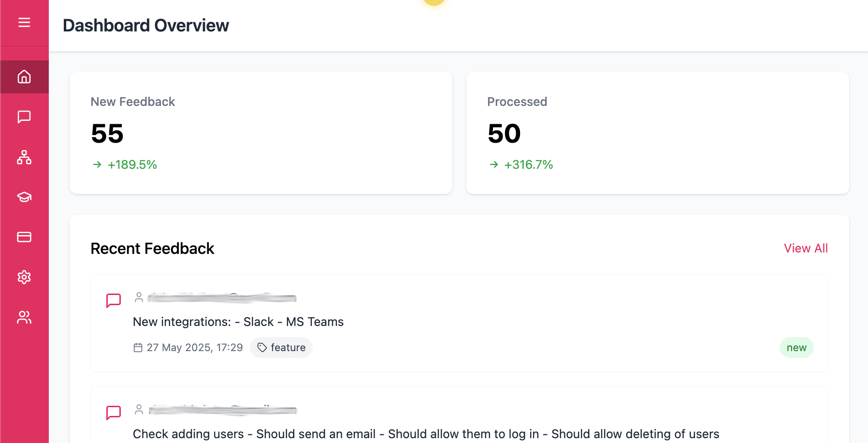Open the Users team icon
This screenshot has height=443, width=868.
click(24, 317)
